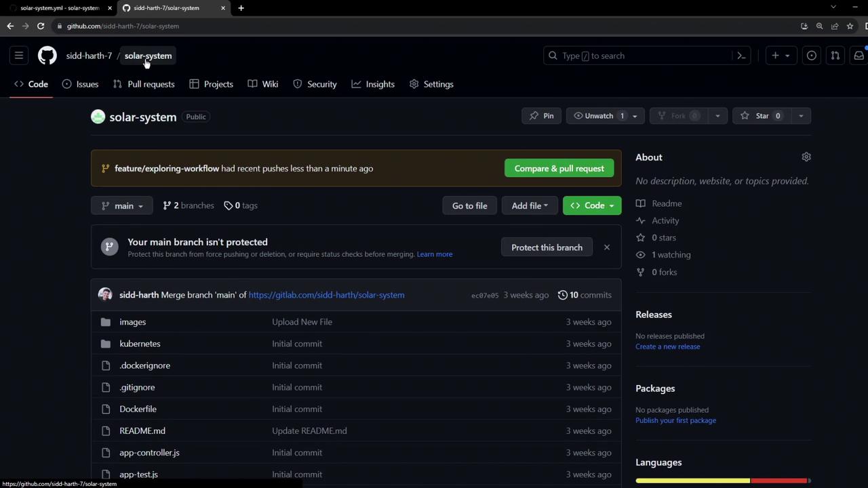The width and height of the screenshot is (868, 488).
Task: Bookmark this page with star icon
Action: [850, 26]
